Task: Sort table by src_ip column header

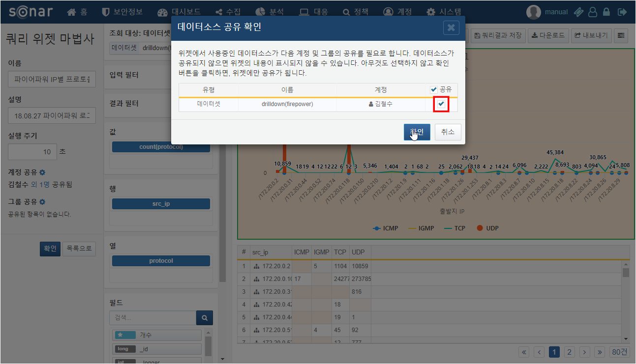Action: (x=271, y=252)
